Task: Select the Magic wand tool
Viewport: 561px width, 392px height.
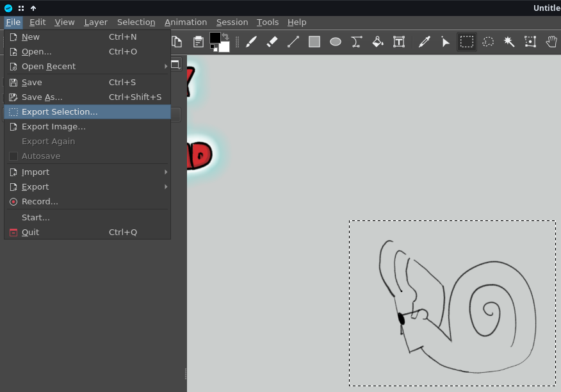Action: pyautogui.click(x=509, y=42)
